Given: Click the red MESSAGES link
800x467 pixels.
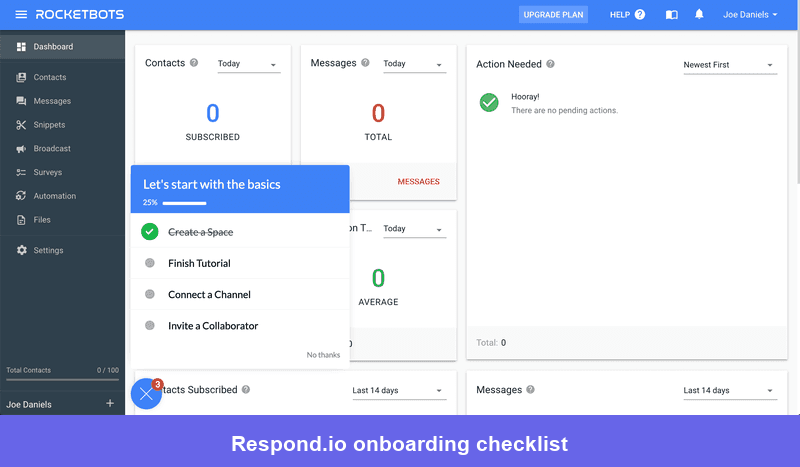Looking at the screenshot, I should (x=418, y=182).
